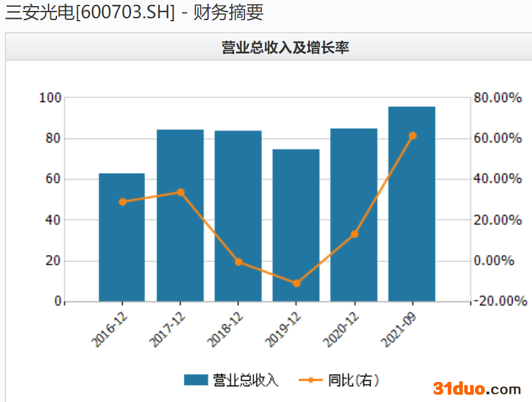Image resolution: width=532 pixels, height=402 pixels.
Task: Click the 同比(右) legend label
Action: [353, 380]
